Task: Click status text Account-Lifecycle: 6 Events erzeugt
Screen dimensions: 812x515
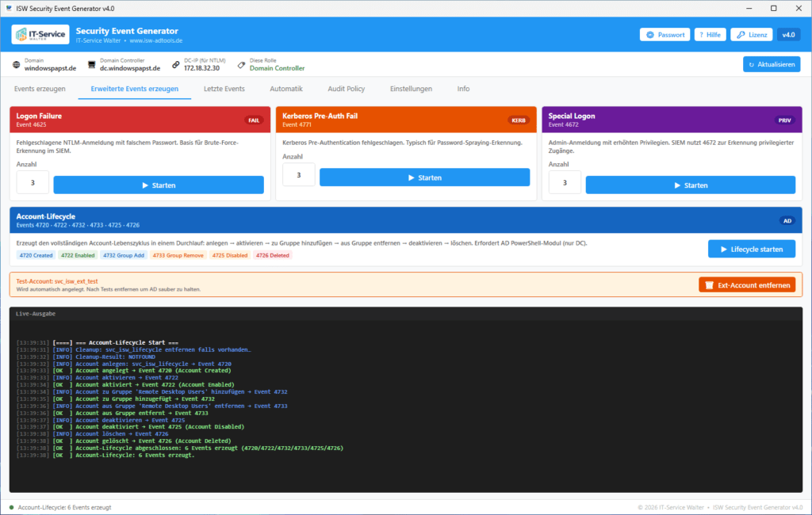Action: click(x=65, y=507)
